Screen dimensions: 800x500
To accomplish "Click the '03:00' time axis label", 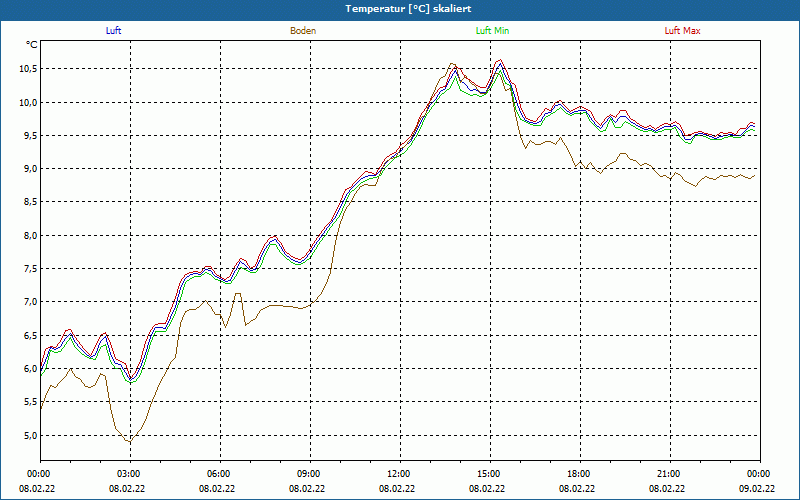I will click(x=127, y=474).
